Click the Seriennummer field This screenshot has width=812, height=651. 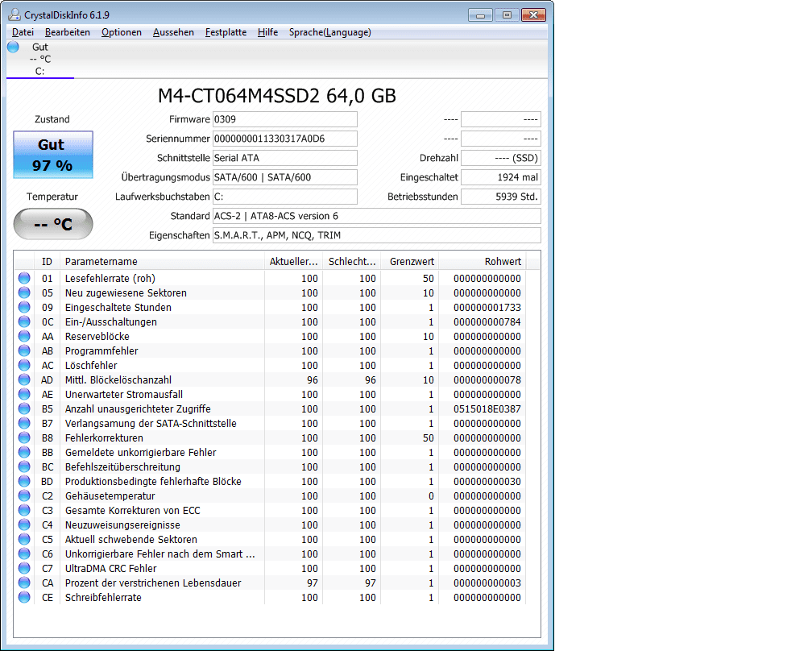pos(285,139)
